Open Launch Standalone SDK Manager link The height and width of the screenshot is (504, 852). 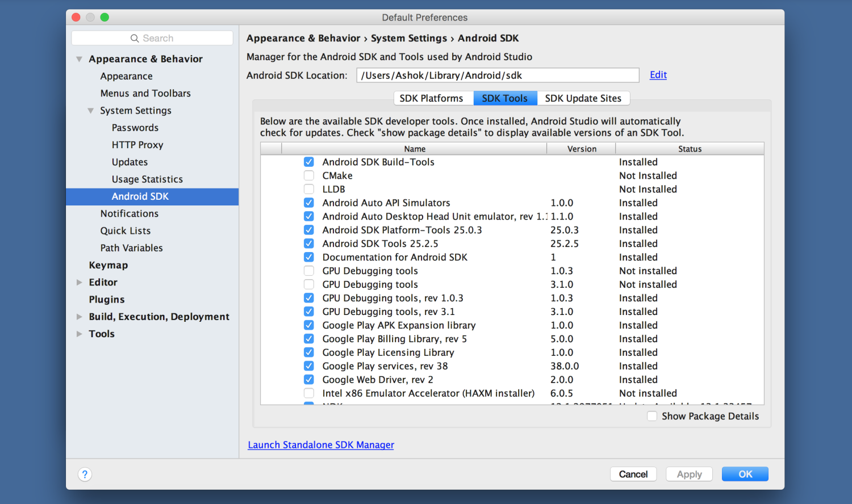pyautogui.click(x=321, y=445)
